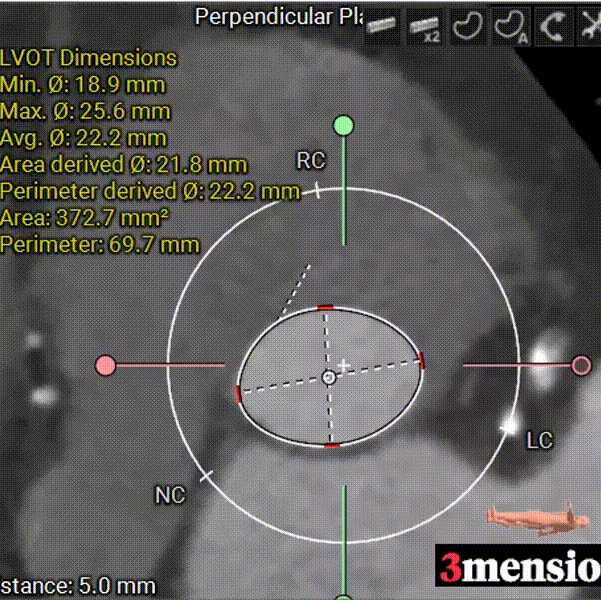The image size is (601, 600).
Task: Grab the green handle at top of crosshair
Action: click(x=344, y=125)
